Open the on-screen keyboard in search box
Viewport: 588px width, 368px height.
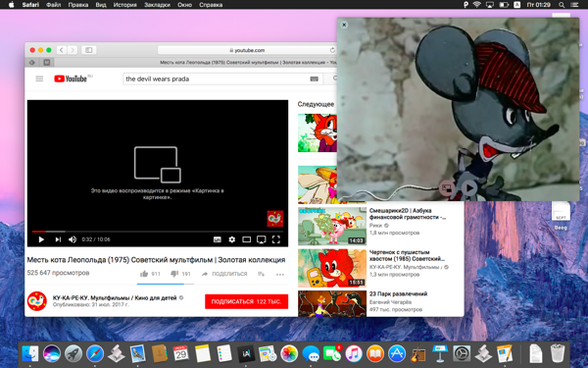pos(315,79)
